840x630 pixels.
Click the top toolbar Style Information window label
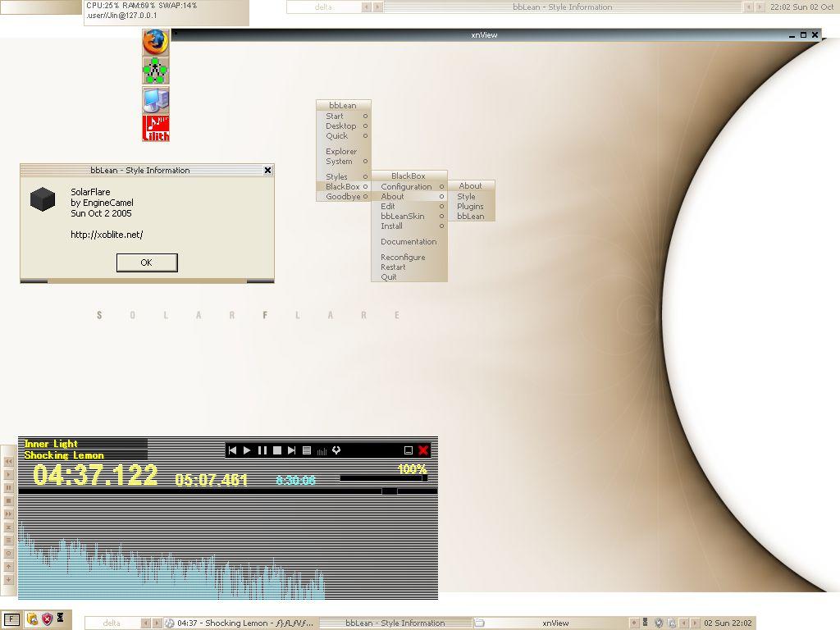pyautogui.click(x=563, y=7)
